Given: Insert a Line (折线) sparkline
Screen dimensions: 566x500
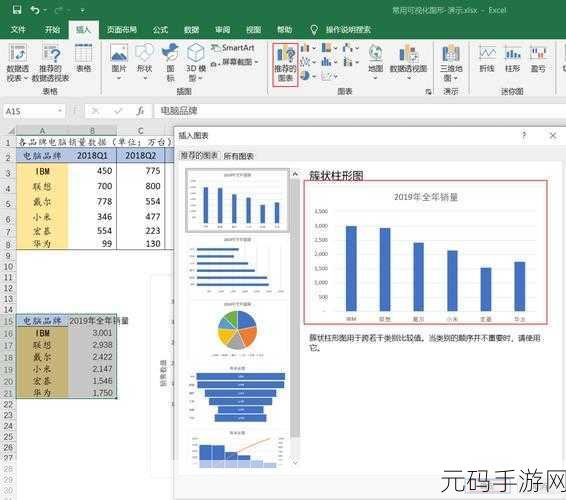Looking at the screenshot, I should pyautogui.click(x=487, y=58).
